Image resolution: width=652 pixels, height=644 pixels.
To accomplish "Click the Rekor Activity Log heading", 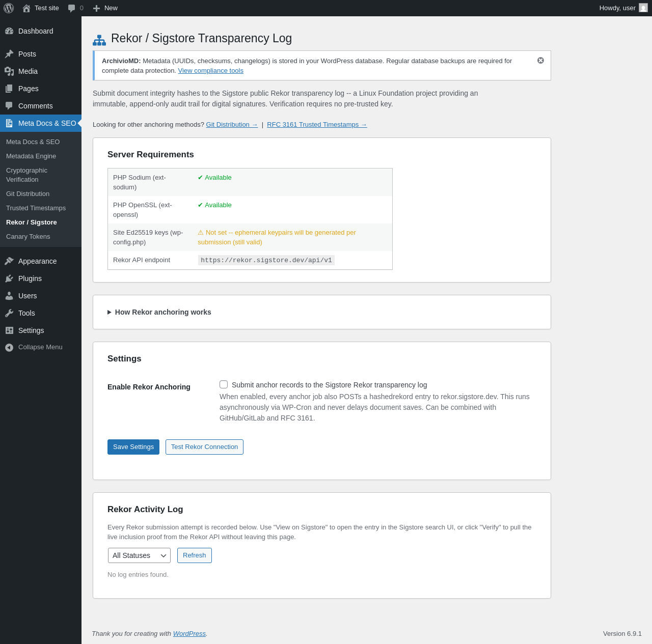I will pos(145,510).
